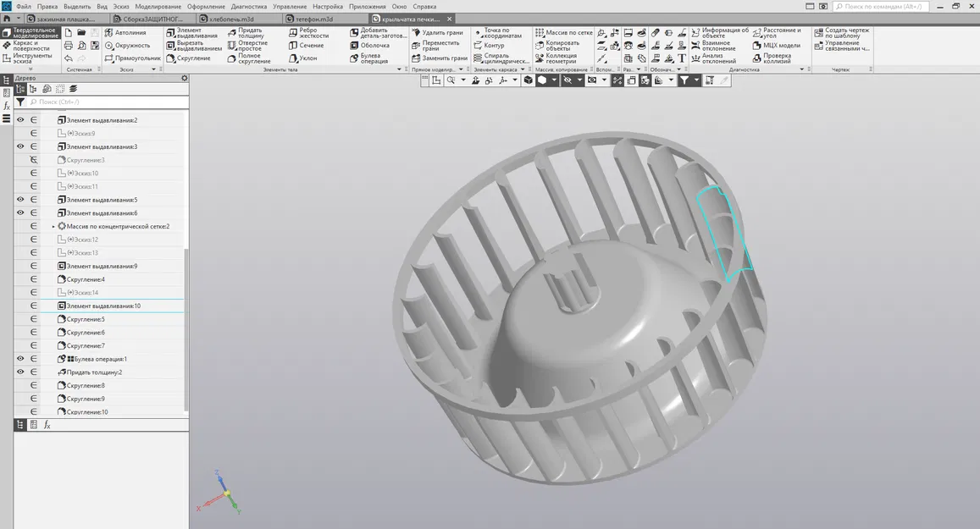The width and height of the screenshot is (980, 529).
Task: Open the view filter funnel dropdown arrow
Action: coord(696,80)
